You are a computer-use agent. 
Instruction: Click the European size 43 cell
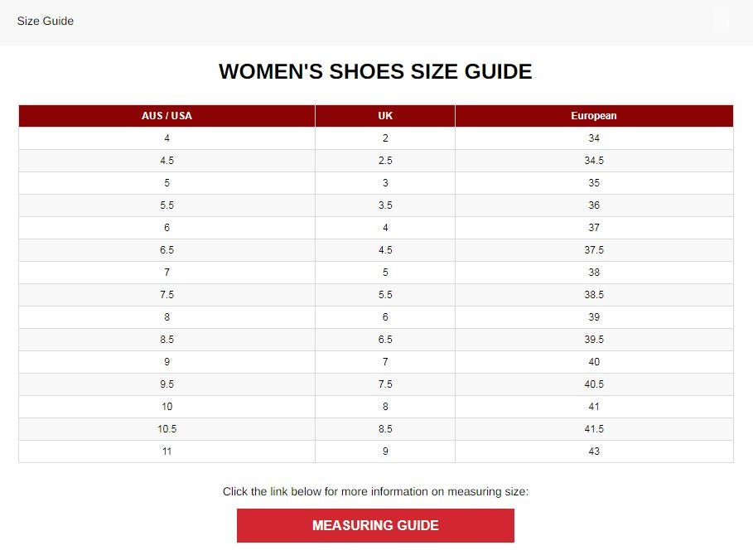tap(593, 451)
